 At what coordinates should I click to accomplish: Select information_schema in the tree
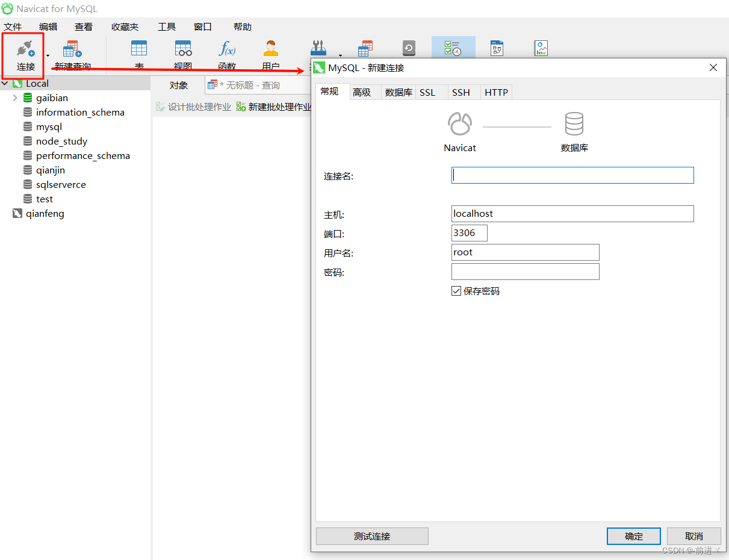click(80, 112)
